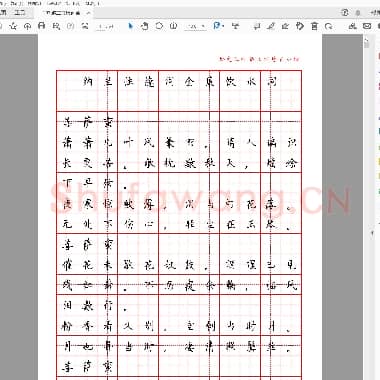Click the vertical scrollbar thumb
This screenshot has width=380, height=380.
coord(367,43)
